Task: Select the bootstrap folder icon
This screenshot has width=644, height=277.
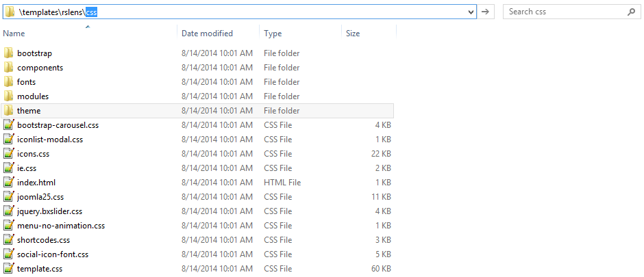Action: [9, 53]
